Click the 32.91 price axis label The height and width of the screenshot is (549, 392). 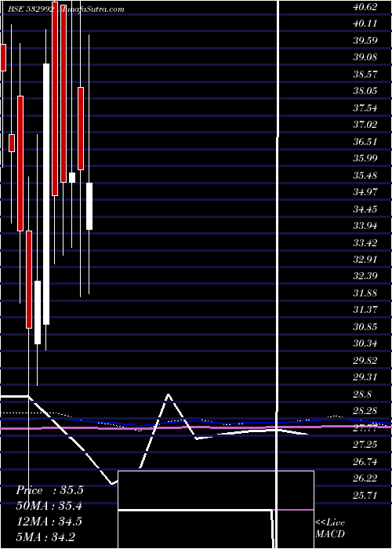coord(365,260)
